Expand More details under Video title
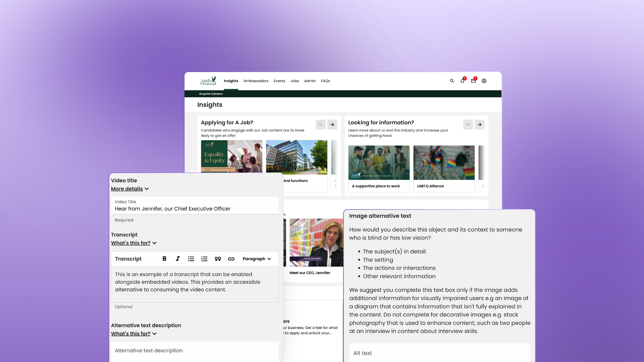The height and width of the screenshot is (362, 644). pyautogui.click(x=130, y=189)
